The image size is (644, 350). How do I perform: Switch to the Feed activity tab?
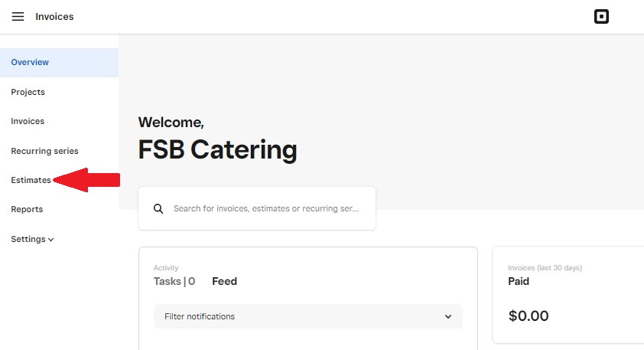224,281
